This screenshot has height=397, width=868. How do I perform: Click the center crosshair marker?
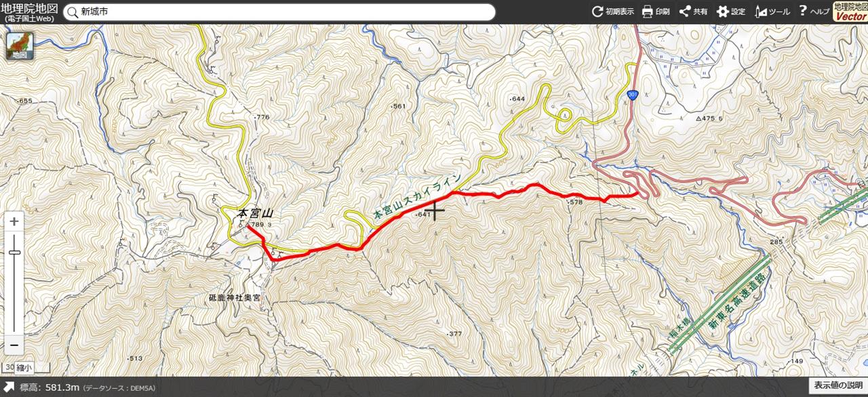tap(434, 211)
